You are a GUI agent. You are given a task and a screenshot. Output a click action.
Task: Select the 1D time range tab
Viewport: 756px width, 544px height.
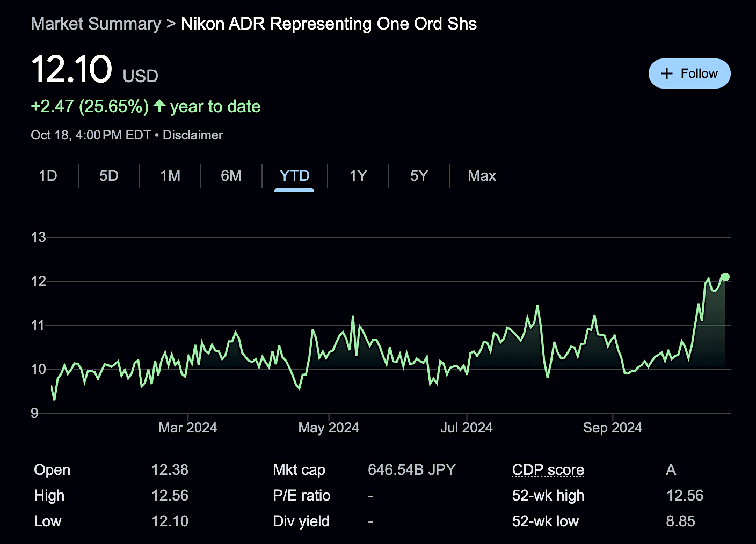(x=48, y=176)
